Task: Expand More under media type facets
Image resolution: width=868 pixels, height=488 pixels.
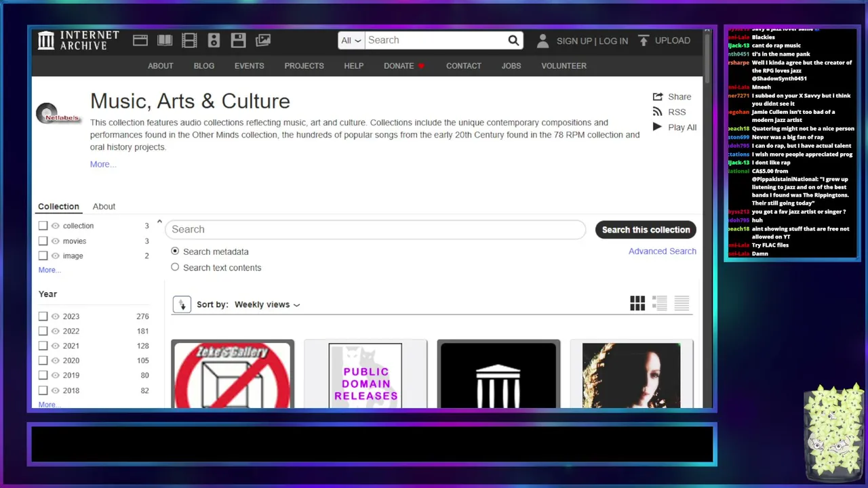Action: coord(50,270)
